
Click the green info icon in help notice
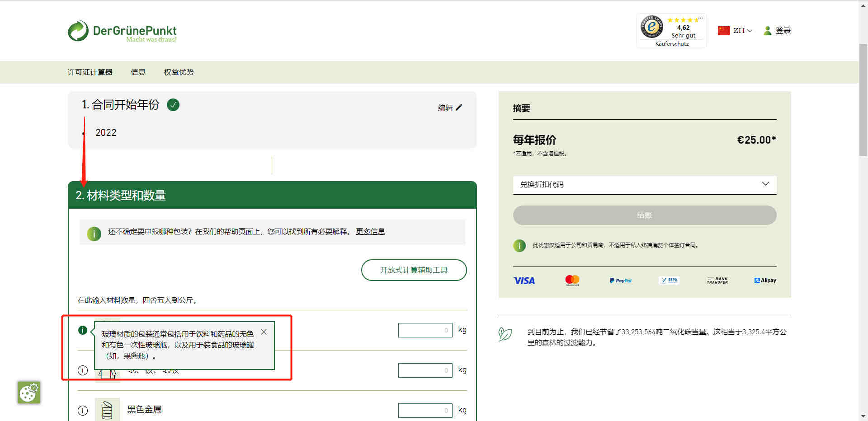tap(94, 234)
